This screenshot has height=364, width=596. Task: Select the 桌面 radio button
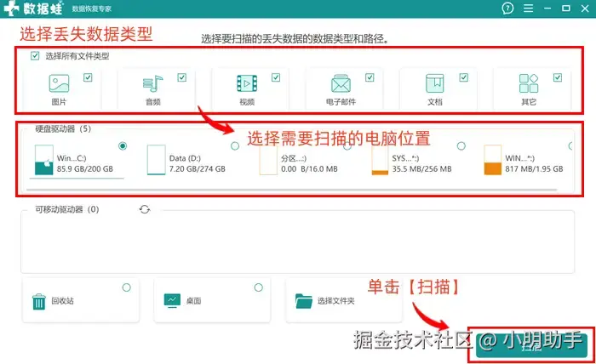click(x=259, y=287)
